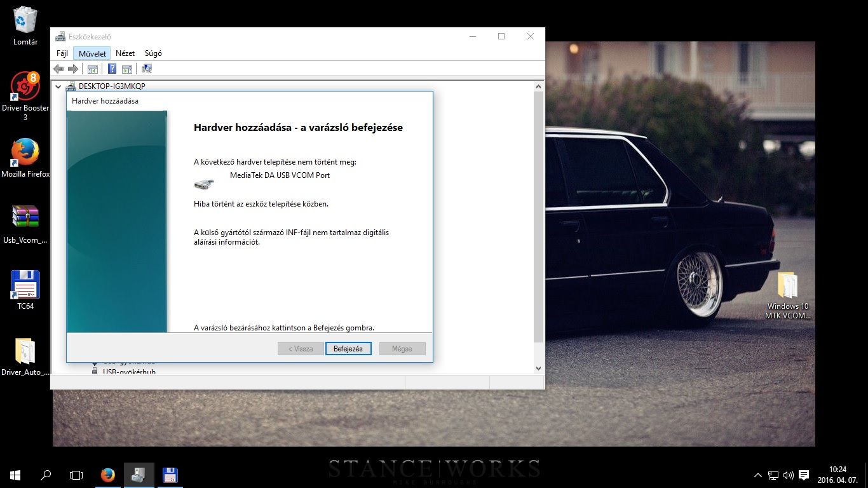This screenshot has height=488, width=868.
Task: Collapse the DESKTOP-IG3MKQP tree node
Action: pyautogui.click(x=58, y=86)
